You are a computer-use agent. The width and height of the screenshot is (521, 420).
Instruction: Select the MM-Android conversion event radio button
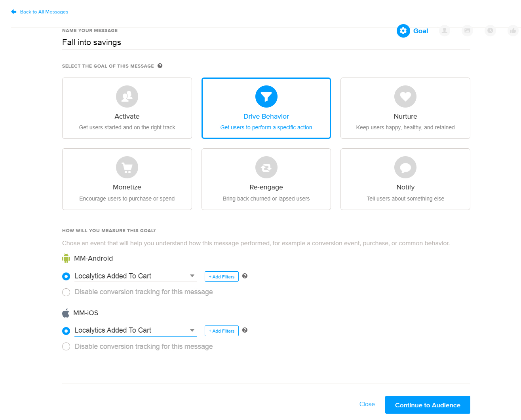pos(66,276)
